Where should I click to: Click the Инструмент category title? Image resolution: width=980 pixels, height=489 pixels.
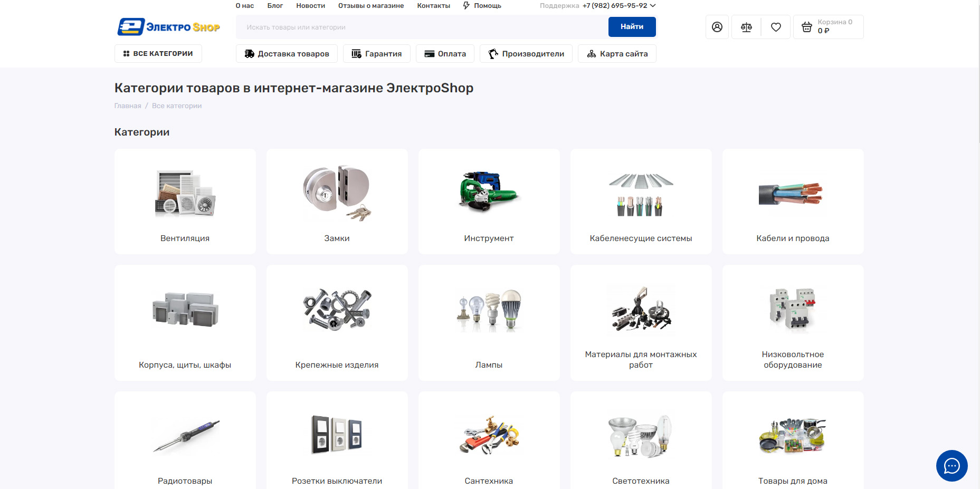click(489, 238)
